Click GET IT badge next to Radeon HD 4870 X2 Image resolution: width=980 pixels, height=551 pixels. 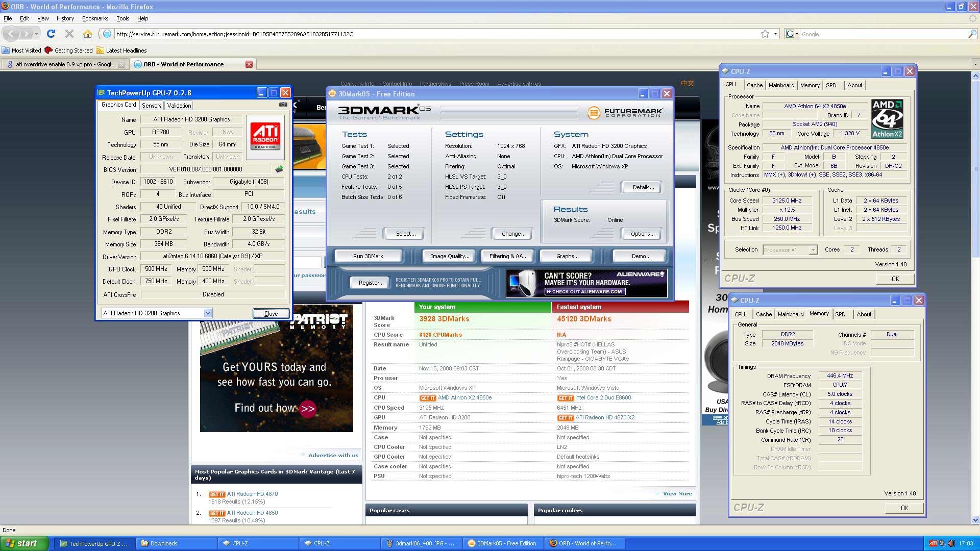[x=566, y=418]
